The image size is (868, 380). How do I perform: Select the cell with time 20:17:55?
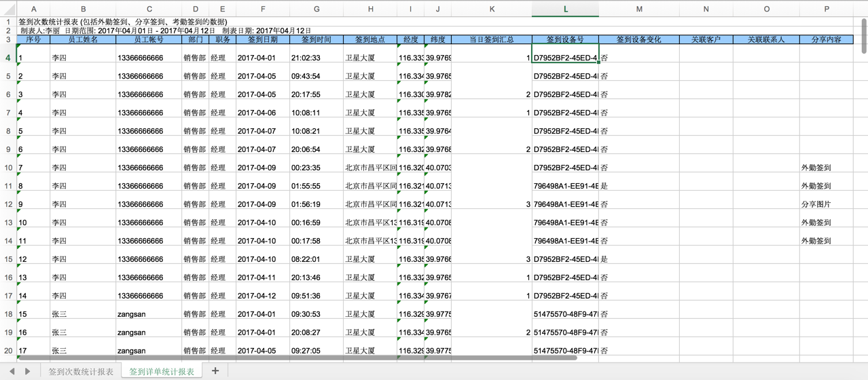pos(317,90)
